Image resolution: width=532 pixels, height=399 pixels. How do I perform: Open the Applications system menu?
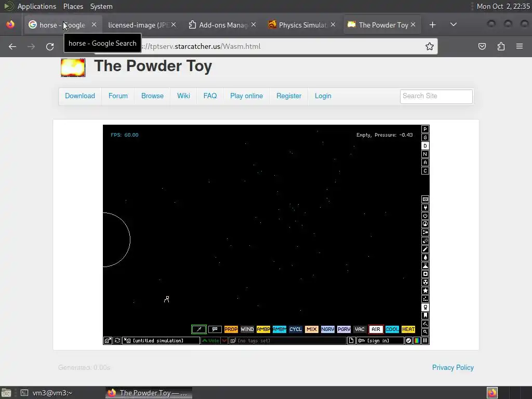37,6
